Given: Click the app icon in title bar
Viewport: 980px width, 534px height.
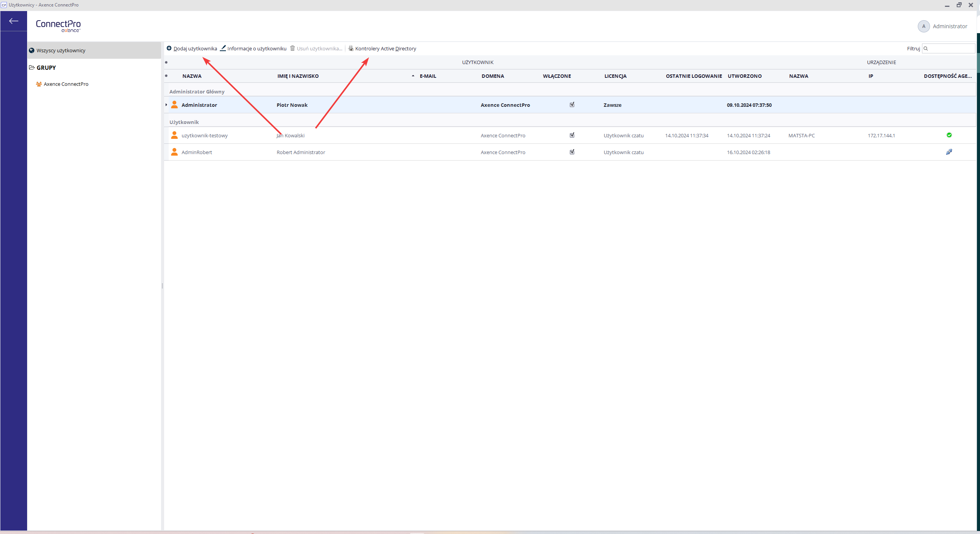Looking at the screenshot, I should [x=4, y=5].
